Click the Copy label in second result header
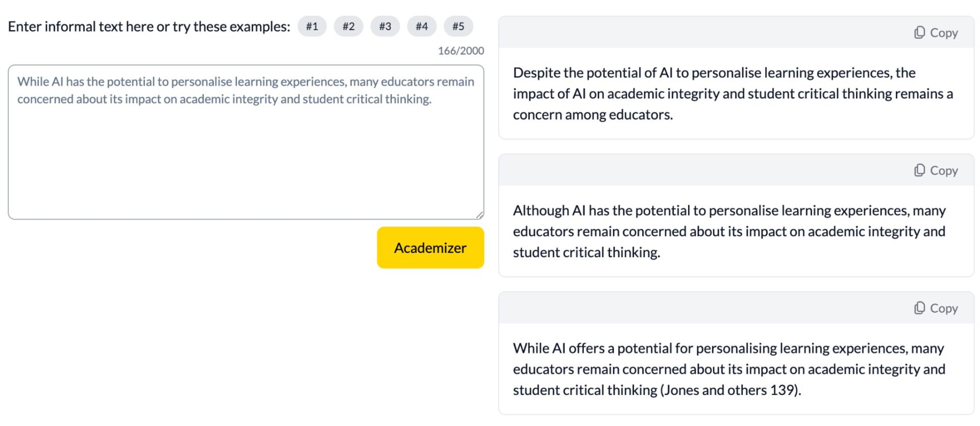This screenshot has height=426, width=980. point(944,170)
